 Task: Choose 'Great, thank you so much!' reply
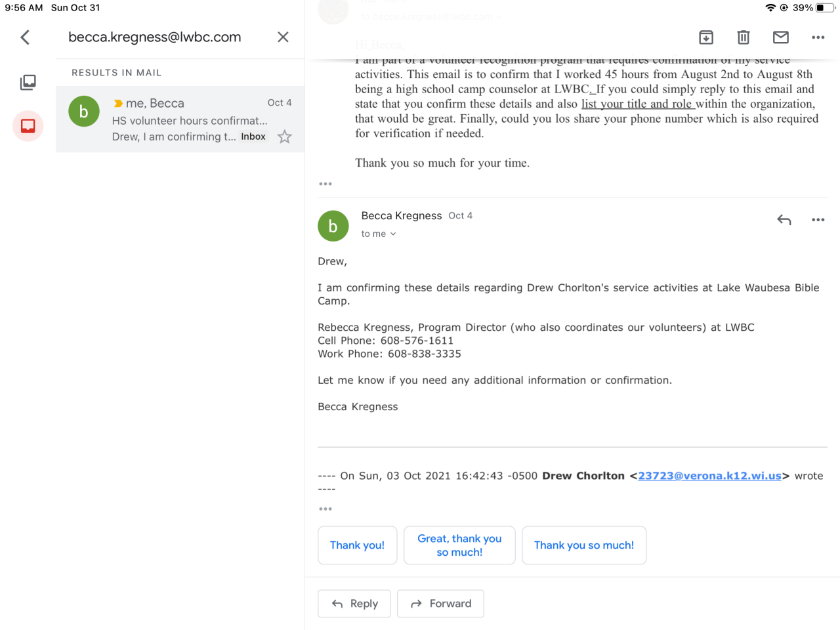459,545
